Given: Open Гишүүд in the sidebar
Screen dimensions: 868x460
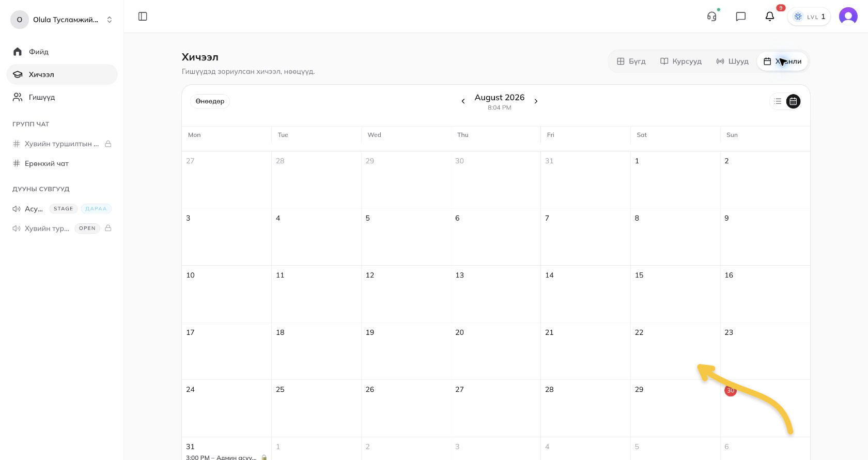Looking at the screenshot, I should (x=62, y=97).
